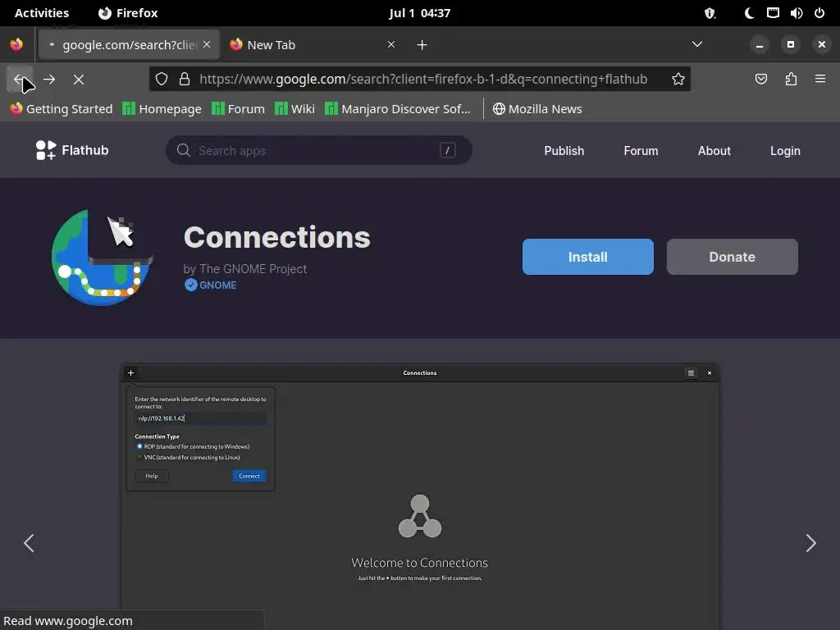The height and width of the screenshot is (630, 840).
Task: Open the Flathub Login page
Action: (x=785, y=151)
